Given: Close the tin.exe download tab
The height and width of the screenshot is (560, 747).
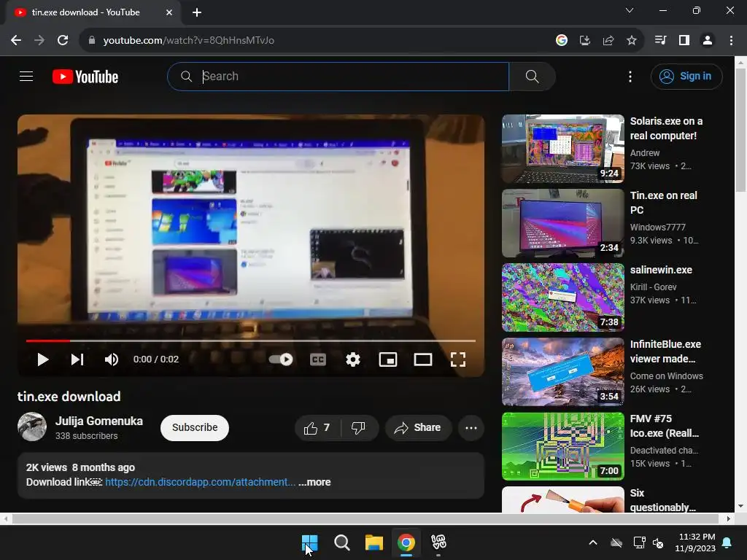Looking at the screenshot, I should [x=169, y=12].
